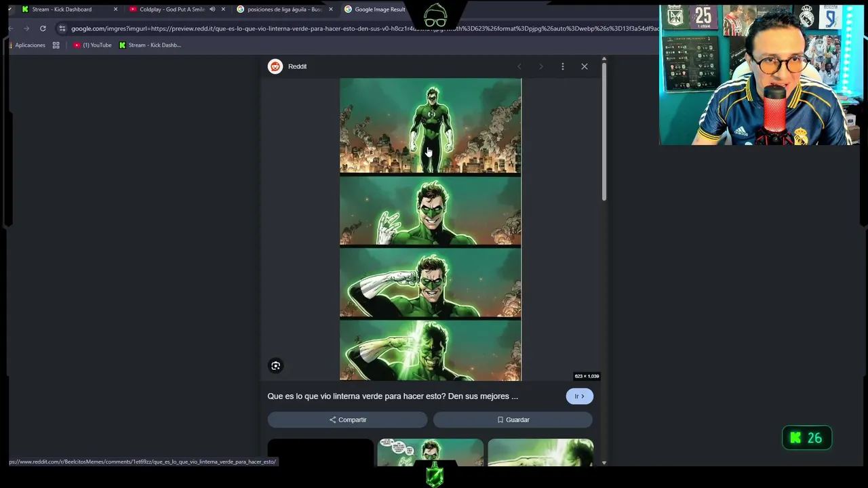Search the image with Google Lens

(x=275, y=366)
